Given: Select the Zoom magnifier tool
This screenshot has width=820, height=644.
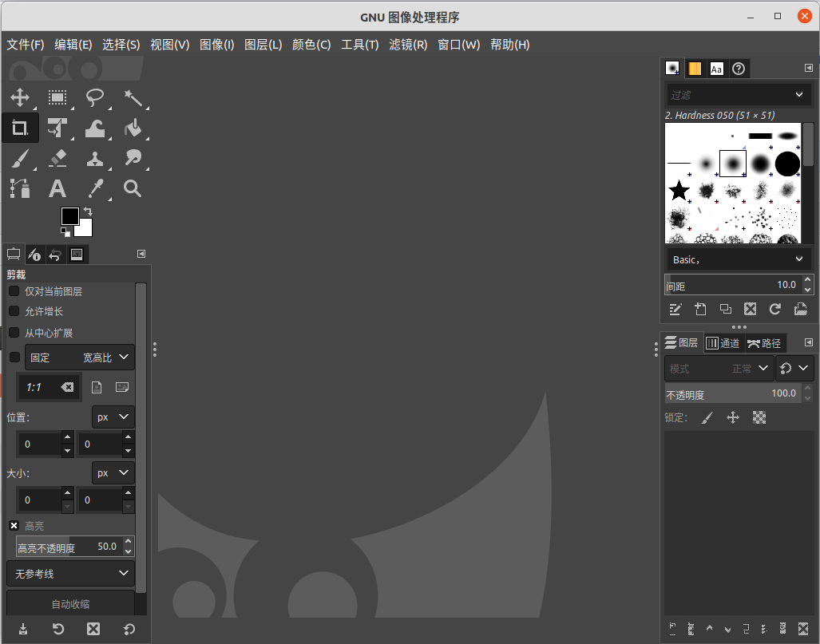Looking at the screenshot, I should [133, 188].
